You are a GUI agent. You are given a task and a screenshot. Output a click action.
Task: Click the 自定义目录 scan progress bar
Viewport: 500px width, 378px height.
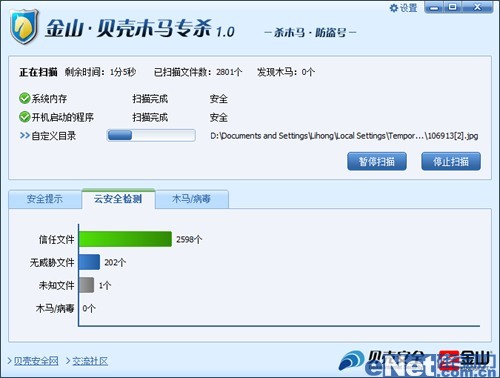pyautogui.click(x=151, y=136)
